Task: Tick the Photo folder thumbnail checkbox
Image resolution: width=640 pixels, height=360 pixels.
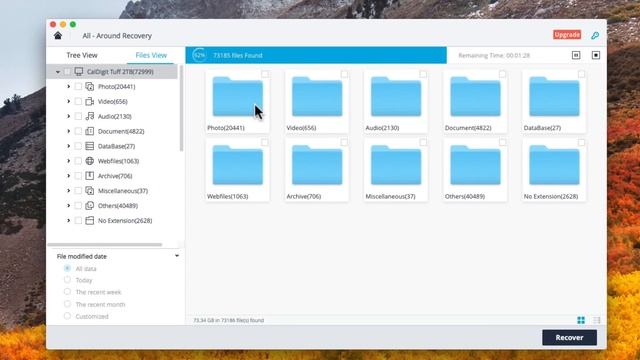Action: click(x=265, y=74)
